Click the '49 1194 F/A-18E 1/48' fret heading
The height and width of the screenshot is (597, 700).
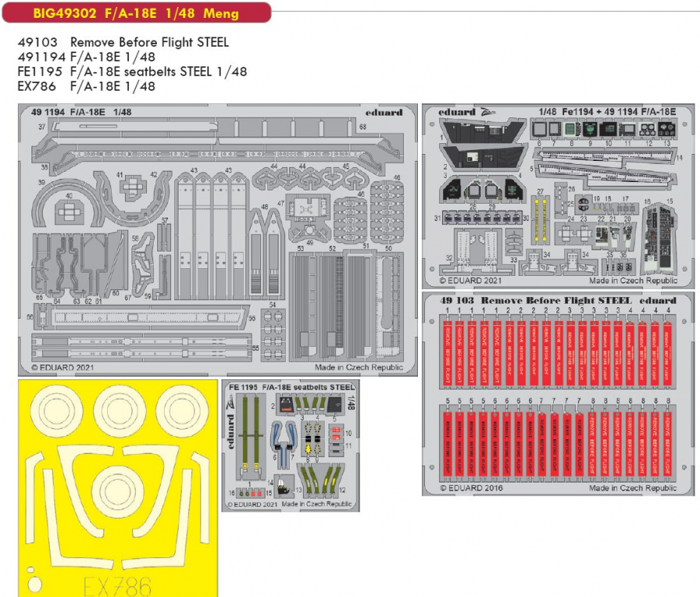82,112
